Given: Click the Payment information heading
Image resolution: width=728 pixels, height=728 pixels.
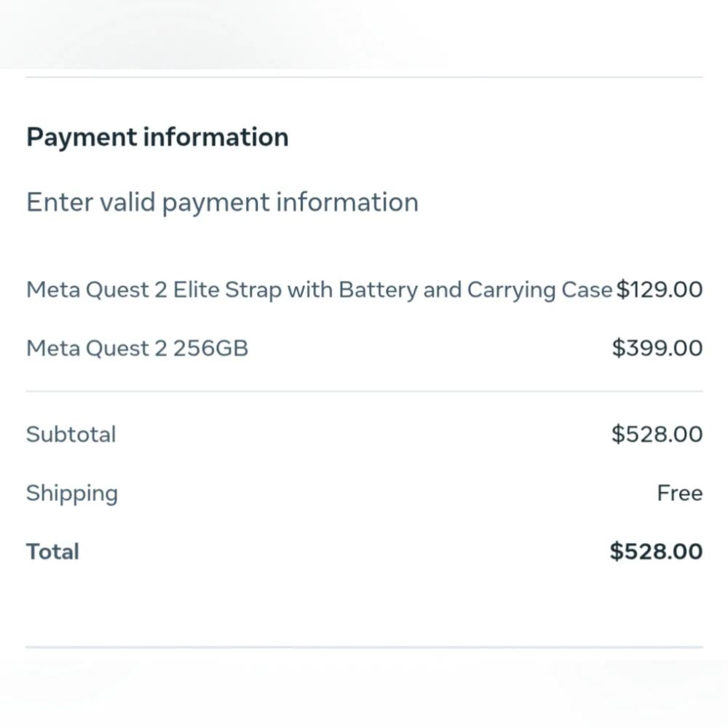Looking at the screenshot, I should [x=157, y=138].
